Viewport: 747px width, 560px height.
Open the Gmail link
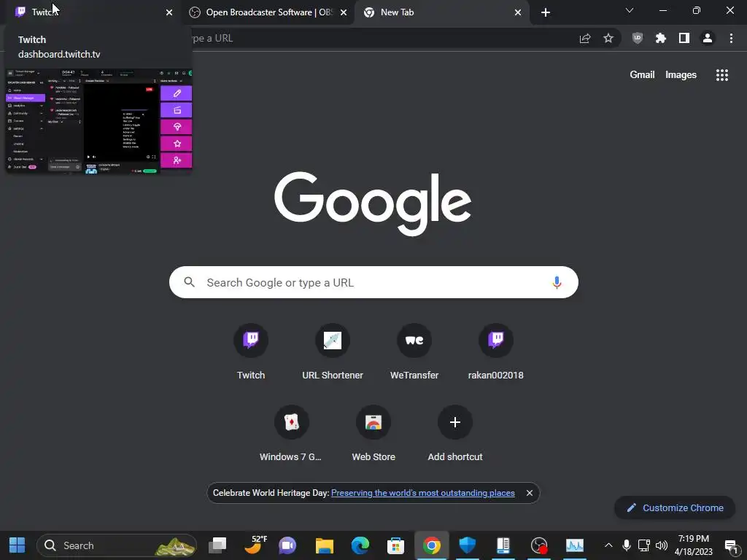coord(642,75)
